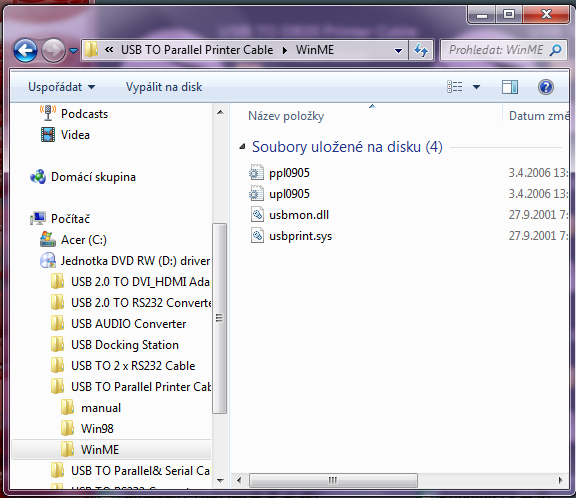Click the Počítač computer icon
Viewport: 576px width, 498px height.
(x=38, y=219)
